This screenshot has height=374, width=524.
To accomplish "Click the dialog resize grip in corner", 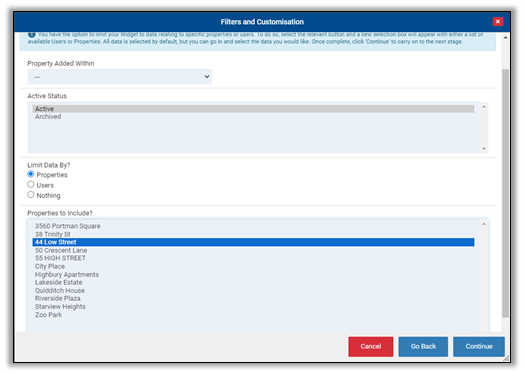I will pos(507,358).
